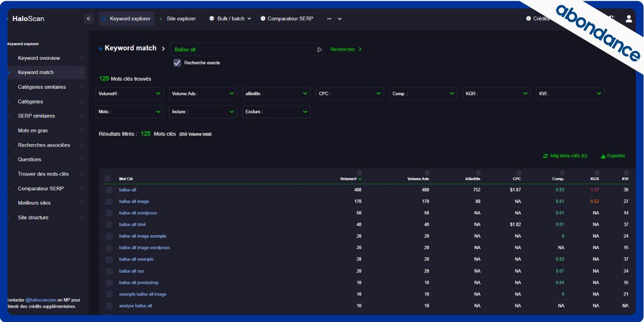This screenshot has height=322, width=644.
Task: Open Catégories similaires in the sidebar
Action: [42, 87]
